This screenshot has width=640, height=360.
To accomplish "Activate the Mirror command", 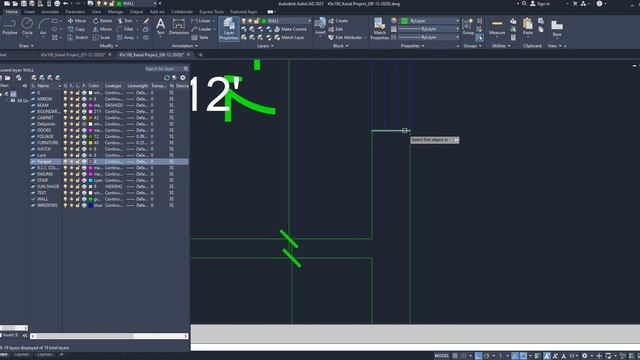I will pyautogui.click(x=102, y=29).
